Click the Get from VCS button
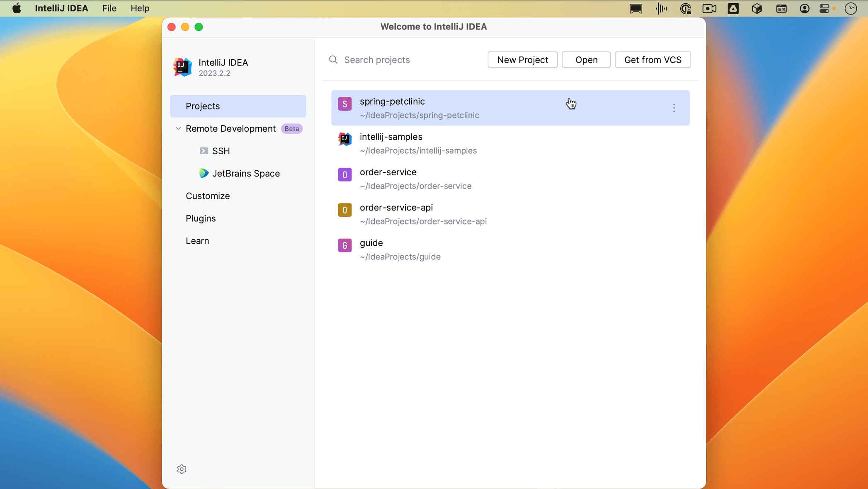Image resolution: width=868 pixels, height=489 pixels. [652, 60]
